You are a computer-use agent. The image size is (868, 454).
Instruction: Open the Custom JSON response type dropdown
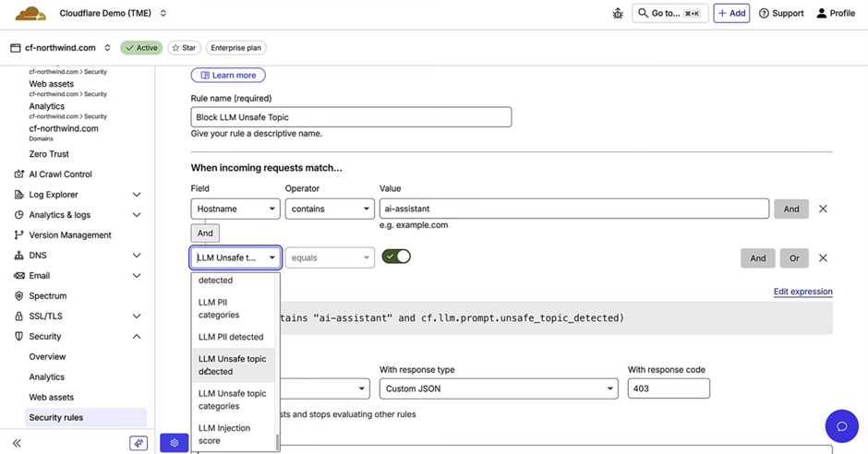(x=499, y=388)
